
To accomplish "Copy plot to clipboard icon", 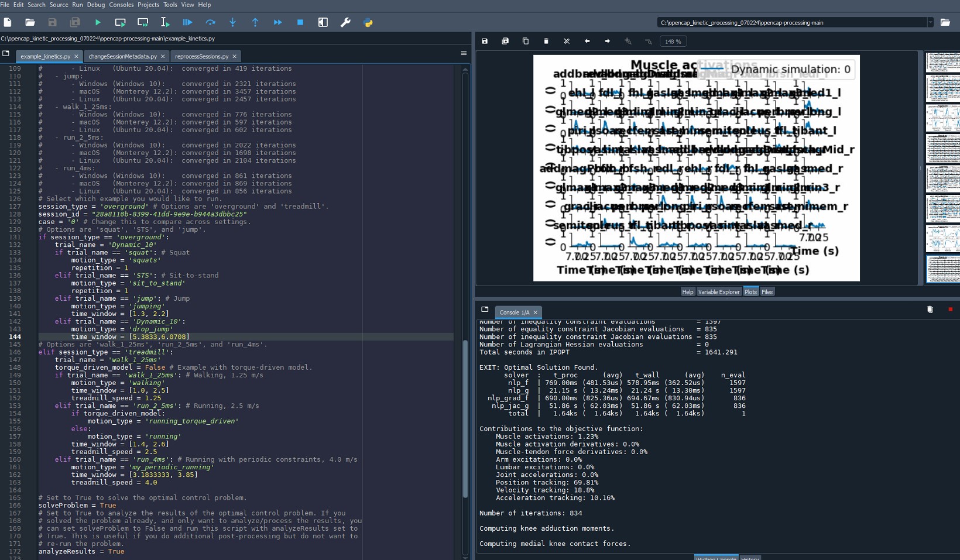I will pos(526,41).
